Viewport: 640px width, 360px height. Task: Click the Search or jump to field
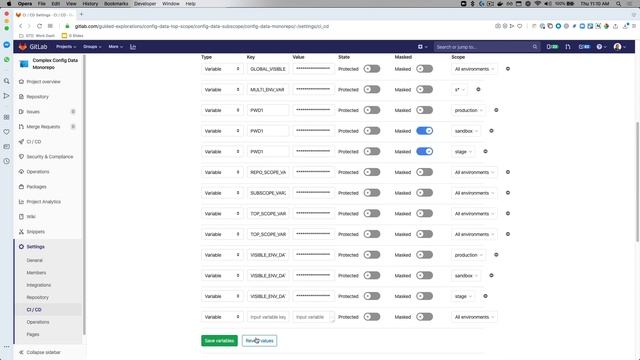487,47
